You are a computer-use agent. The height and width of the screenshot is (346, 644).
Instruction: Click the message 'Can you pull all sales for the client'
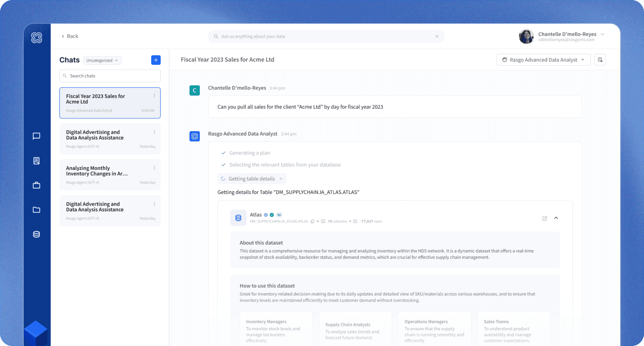tap(300, 107)
